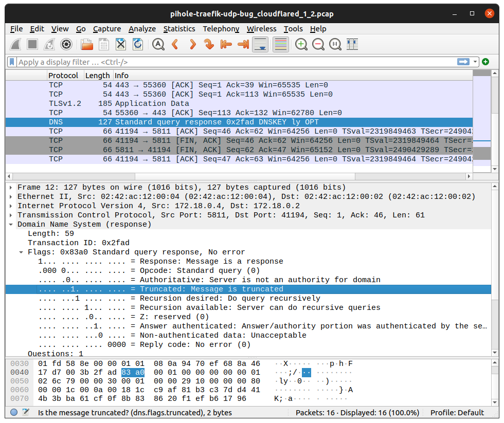The image size is (504, 423).
Task: Reset text to normal size icon
Action: point(335,44)
